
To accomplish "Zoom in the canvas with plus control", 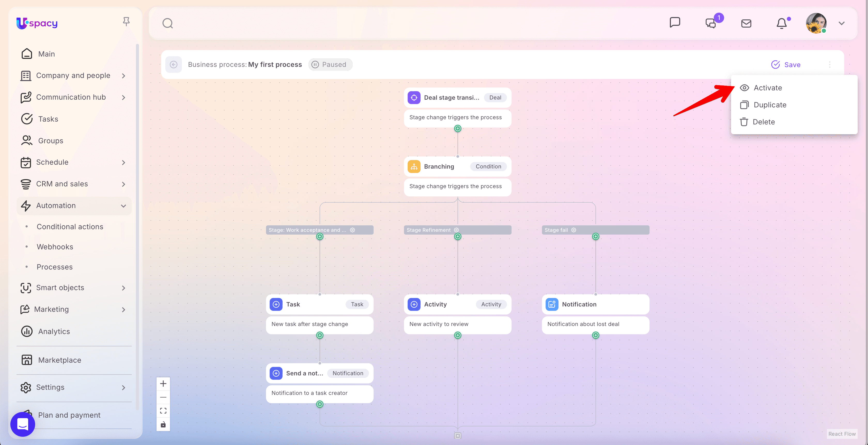I will [x=163, y=383].
